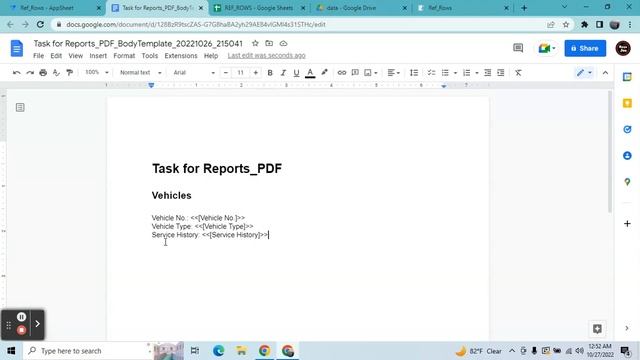Show the document outline

[x=20, y=107]
